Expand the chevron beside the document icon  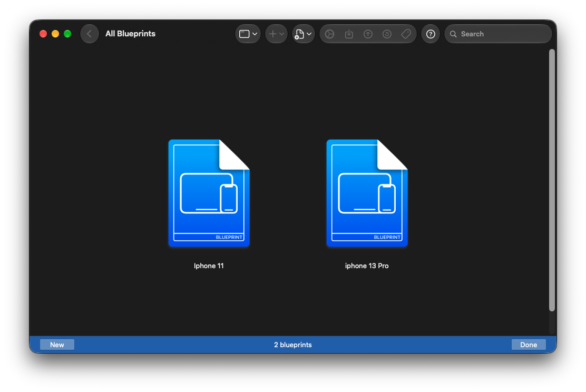click(x=309, y=34)
